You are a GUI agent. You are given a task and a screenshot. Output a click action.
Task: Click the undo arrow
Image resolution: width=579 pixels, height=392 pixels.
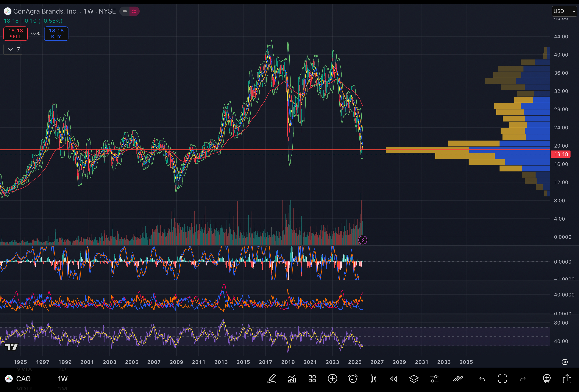482,379
